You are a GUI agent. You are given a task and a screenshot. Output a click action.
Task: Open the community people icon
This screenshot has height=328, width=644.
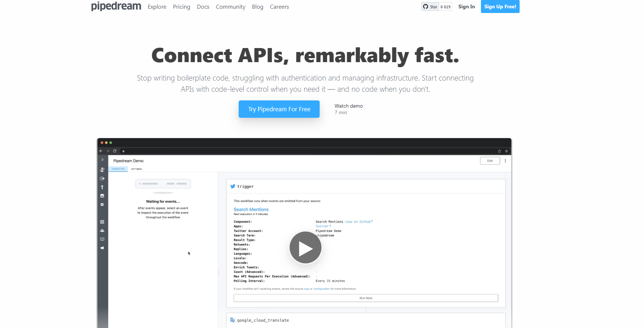102,230
